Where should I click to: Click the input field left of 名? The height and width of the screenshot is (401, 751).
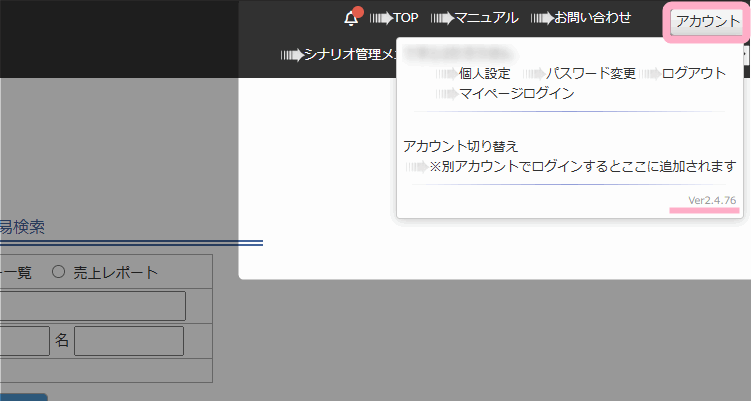23,340
